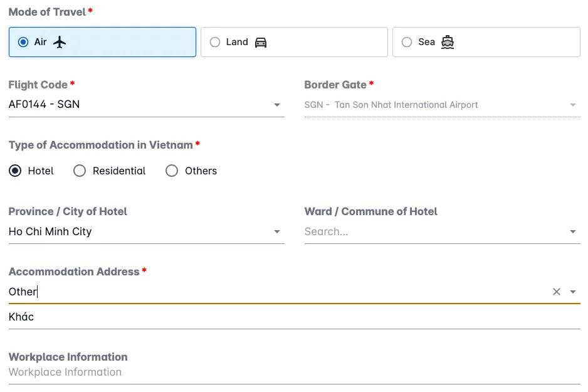Click the airplane icon in Air option

pos(60,42)
